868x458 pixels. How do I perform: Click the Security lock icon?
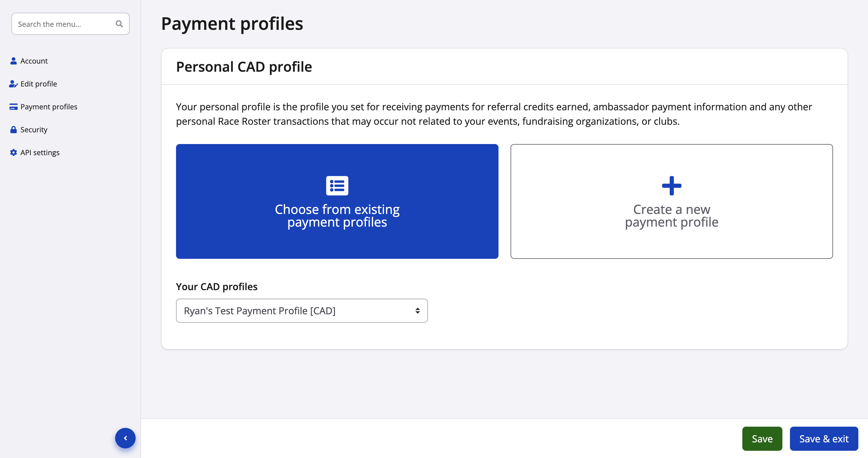pyautogui.click(x=14, y=130)
